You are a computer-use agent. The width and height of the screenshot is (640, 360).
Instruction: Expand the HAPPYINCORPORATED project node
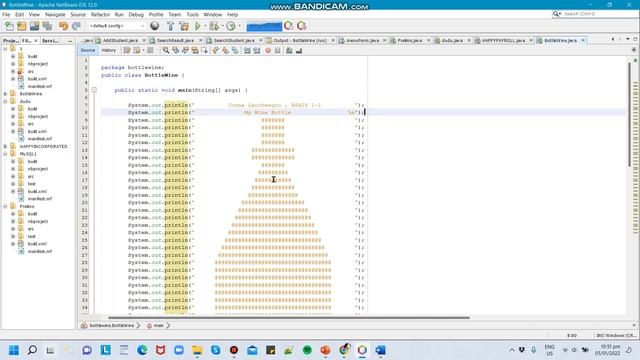pos(5,146)
